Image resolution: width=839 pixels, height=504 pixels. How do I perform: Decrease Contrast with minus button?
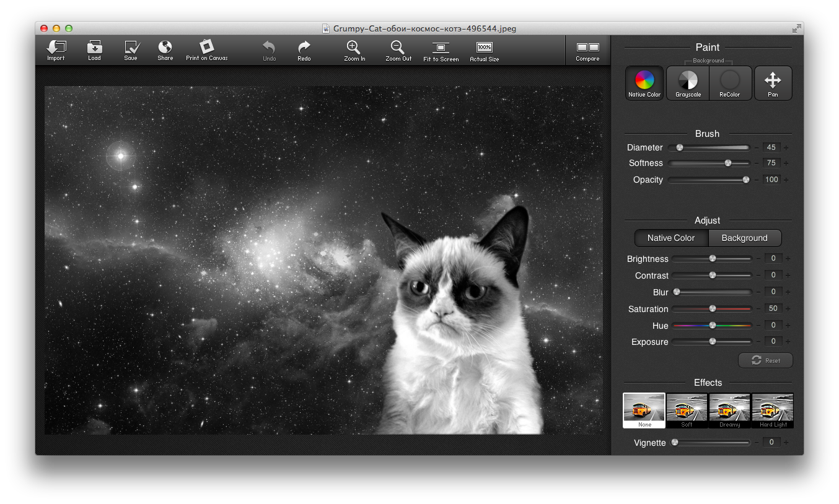tap(758, 276)
